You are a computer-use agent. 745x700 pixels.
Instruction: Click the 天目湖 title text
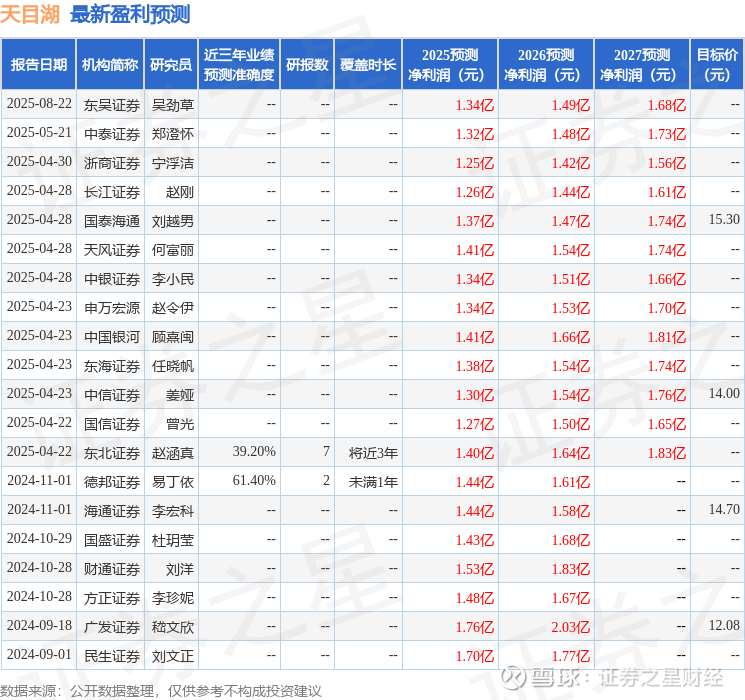point(30,14)
